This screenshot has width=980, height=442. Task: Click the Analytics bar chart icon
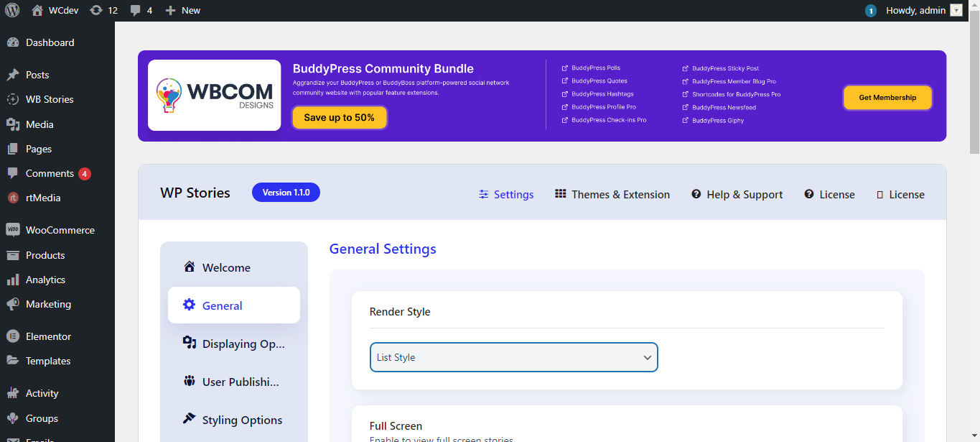[x=13, y=280]
